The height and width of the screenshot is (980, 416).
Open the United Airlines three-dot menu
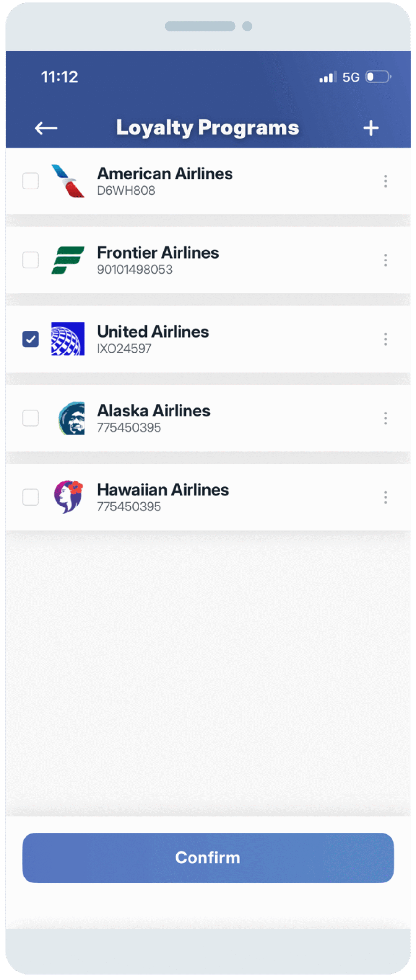click(385, 339)
